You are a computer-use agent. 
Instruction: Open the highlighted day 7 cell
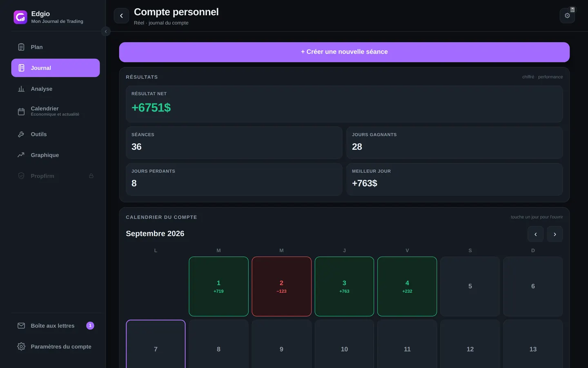click(156, 344)
